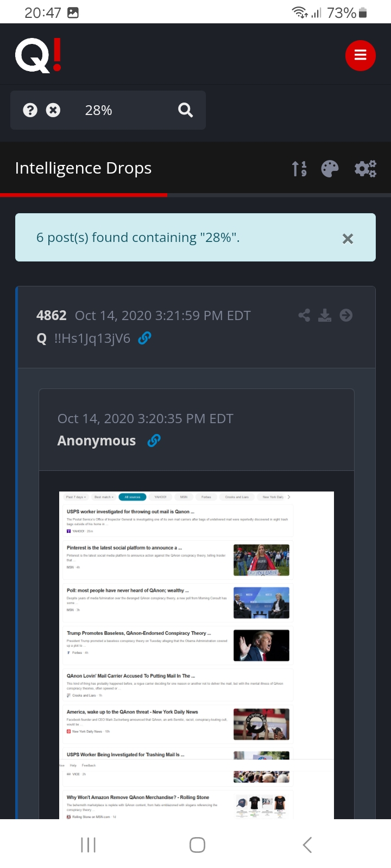Share post 4862
This screenshot has width=391, height=868.
pos(304,315)
